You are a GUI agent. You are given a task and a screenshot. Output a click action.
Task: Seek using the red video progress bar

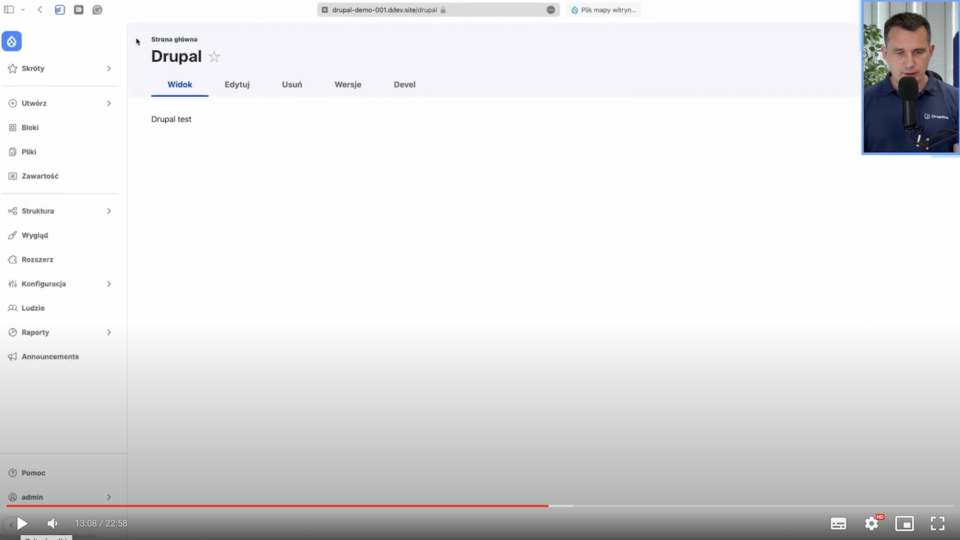pos(277,506)
